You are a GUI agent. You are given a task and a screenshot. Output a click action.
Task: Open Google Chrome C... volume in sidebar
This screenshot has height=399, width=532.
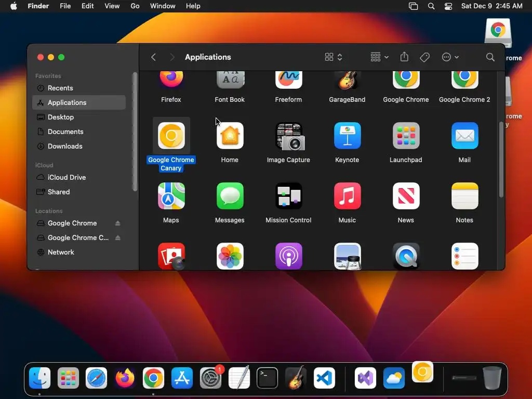(x=78, y=238)
